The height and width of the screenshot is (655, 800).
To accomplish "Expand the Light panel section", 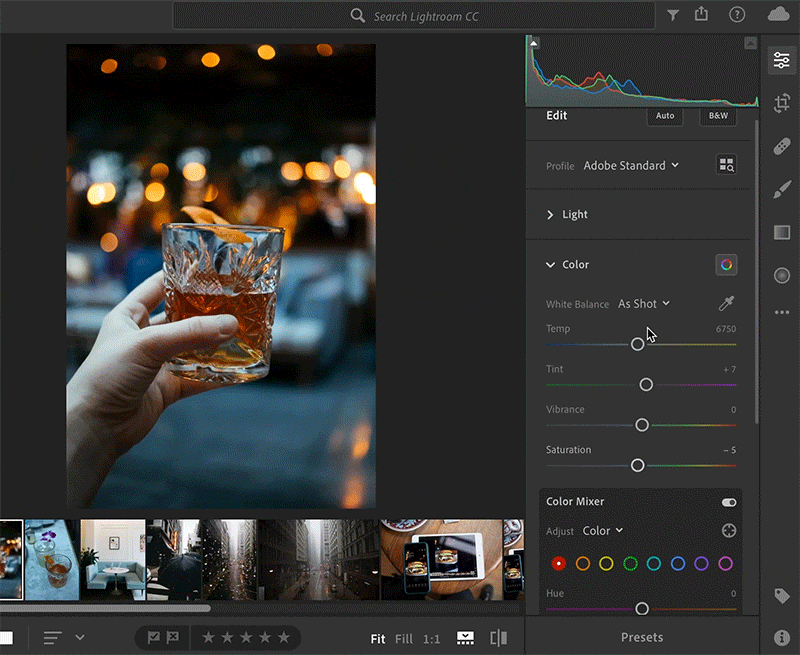I will (567, 215).
